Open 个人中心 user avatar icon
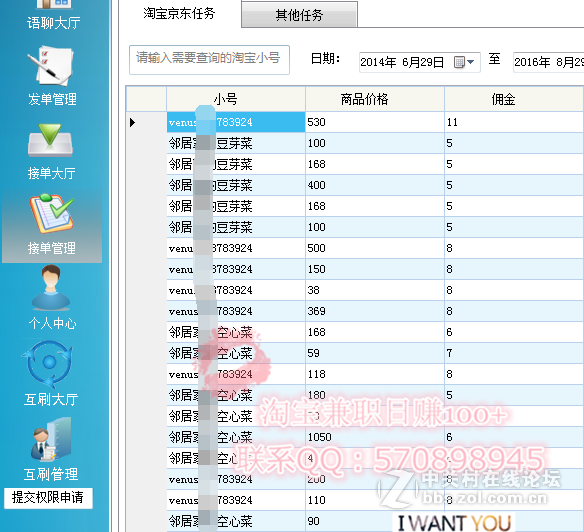 tap(51, 288)
